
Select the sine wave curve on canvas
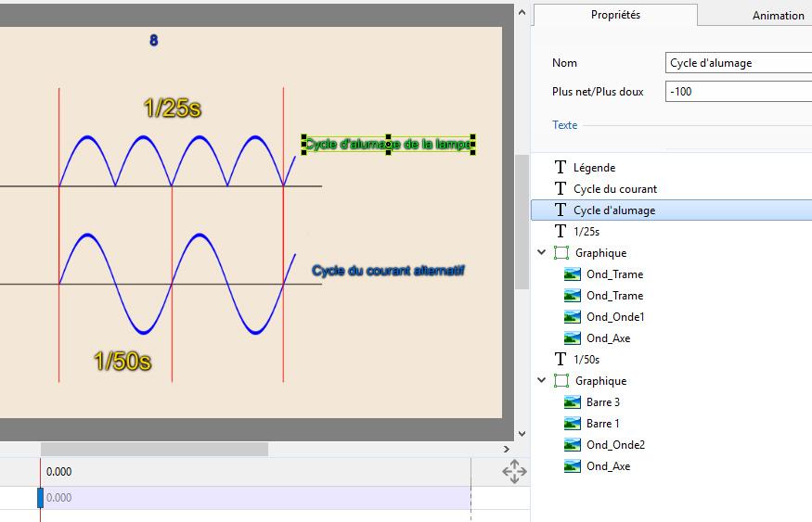click(x=177, y=284)
